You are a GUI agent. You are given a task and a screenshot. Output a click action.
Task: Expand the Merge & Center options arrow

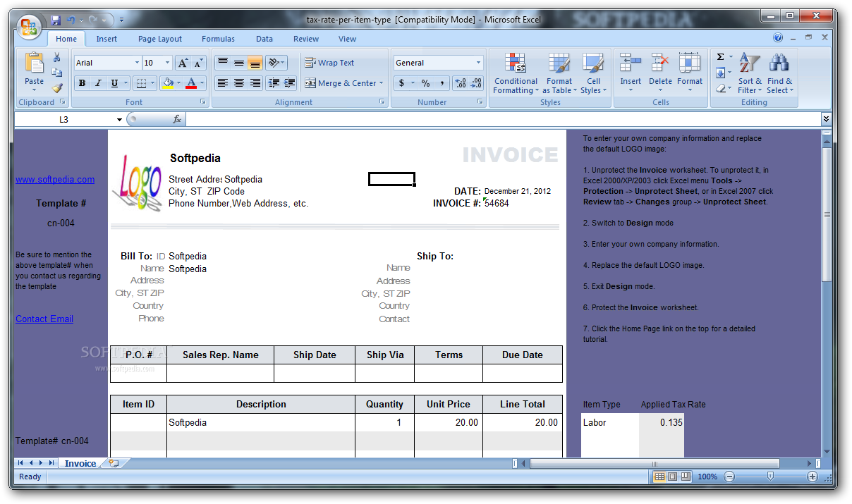[x=381, y=83]
